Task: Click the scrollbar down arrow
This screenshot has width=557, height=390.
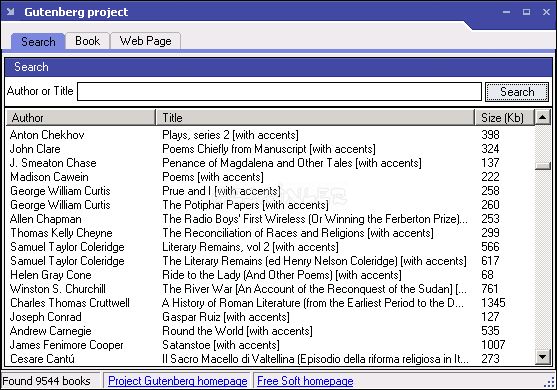Action: pyautogui.click(x=542, y=357)
